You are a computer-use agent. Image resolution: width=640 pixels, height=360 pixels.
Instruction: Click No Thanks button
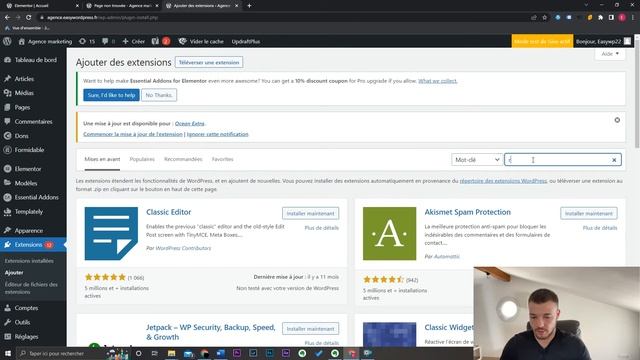[x=159, y=95]
